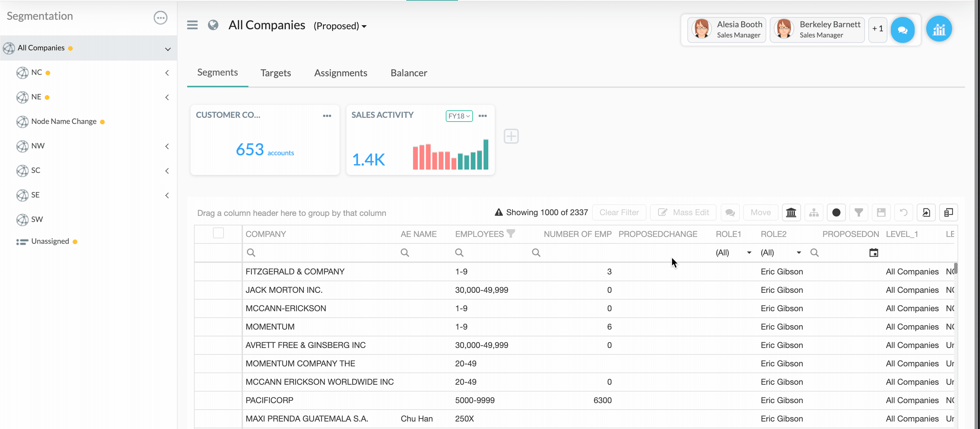This screenshot has height=429, width=980.
Task: Open the chat conversation icon in header
Action: tap(902, 30)
